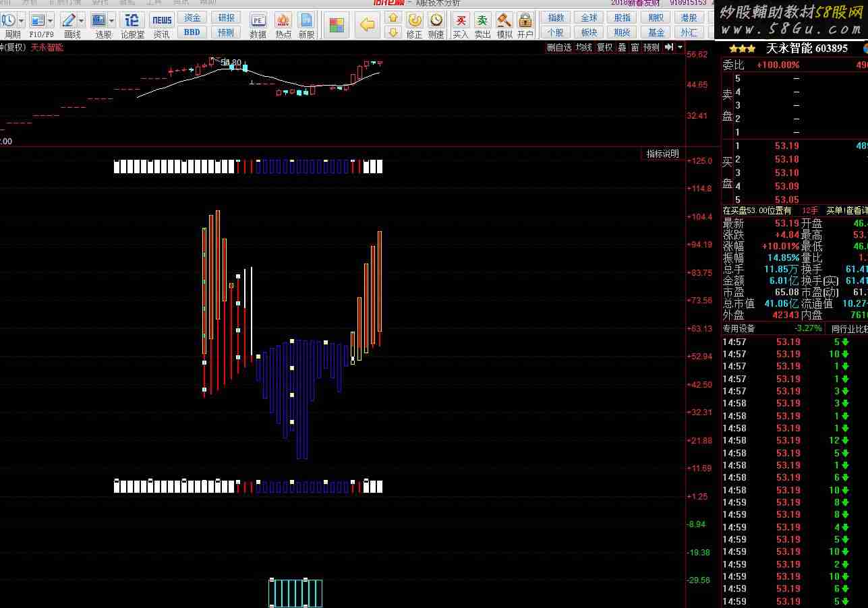This screenshot has width=868, height=608.
Task: Switch to the 全球 global tab
Action: [x=589, y=18]
